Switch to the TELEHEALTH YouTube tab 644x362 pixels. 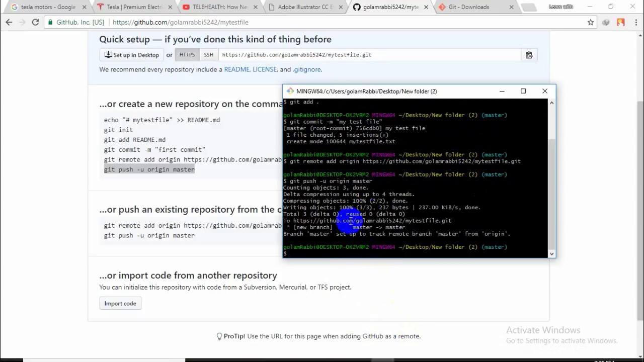[219, 7]
